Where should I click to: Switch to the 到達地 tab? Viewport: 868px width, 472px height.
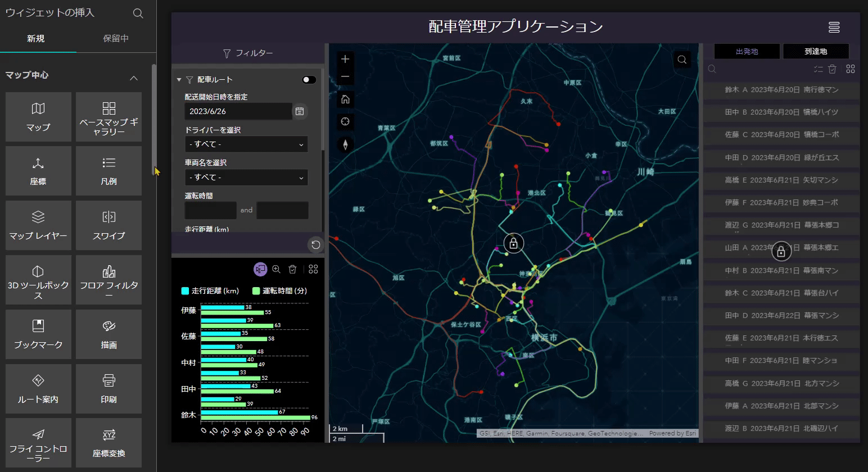[815, 51]
